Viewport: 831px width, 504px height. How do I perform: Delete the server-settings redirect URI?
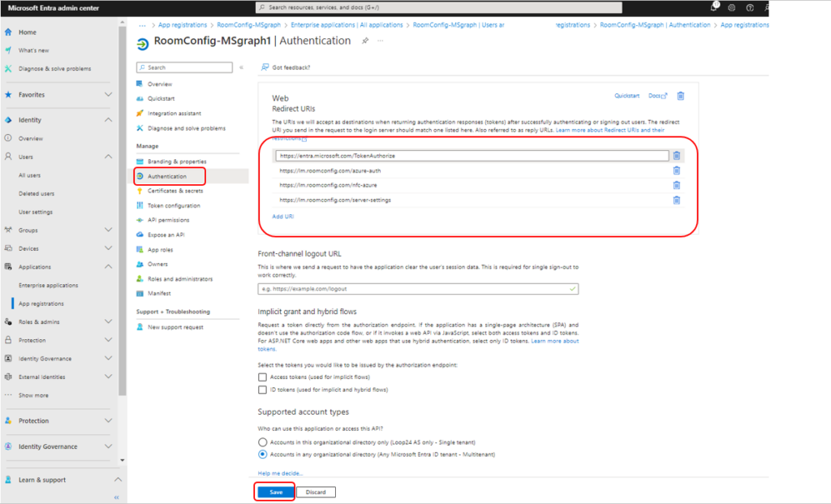click(x=676, y=200)
